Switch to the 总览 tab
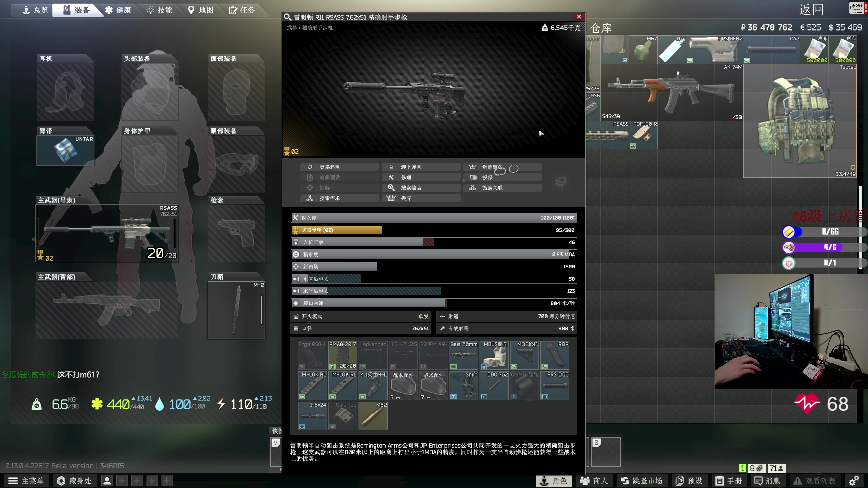Screen dimensions: 868x488 coord(35,10)
